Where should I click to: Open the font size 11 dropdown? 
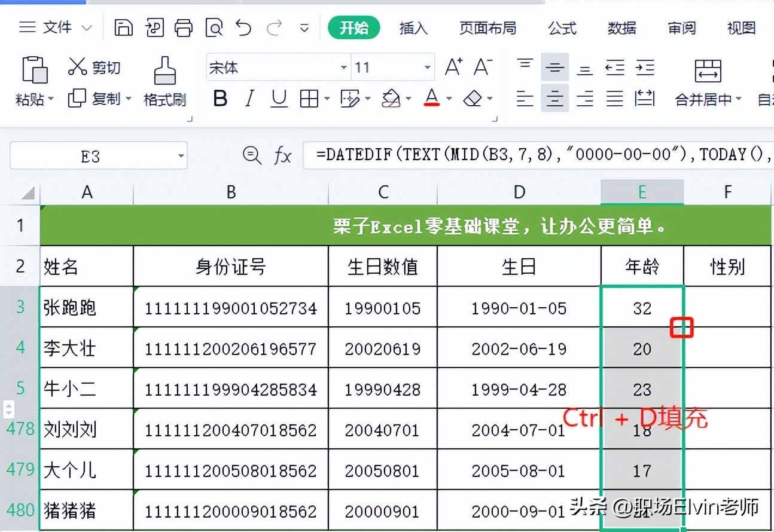(427, 68)
